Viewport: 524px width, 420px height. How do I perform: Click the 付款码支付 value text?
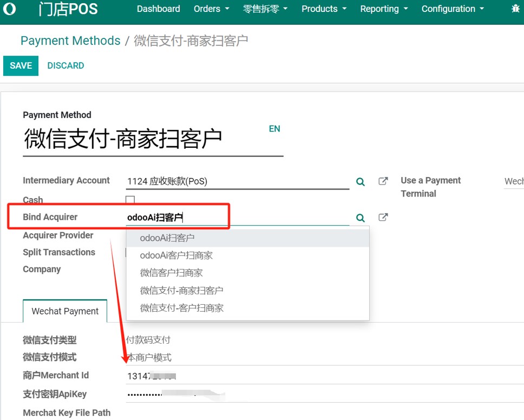tap(148, 340)
